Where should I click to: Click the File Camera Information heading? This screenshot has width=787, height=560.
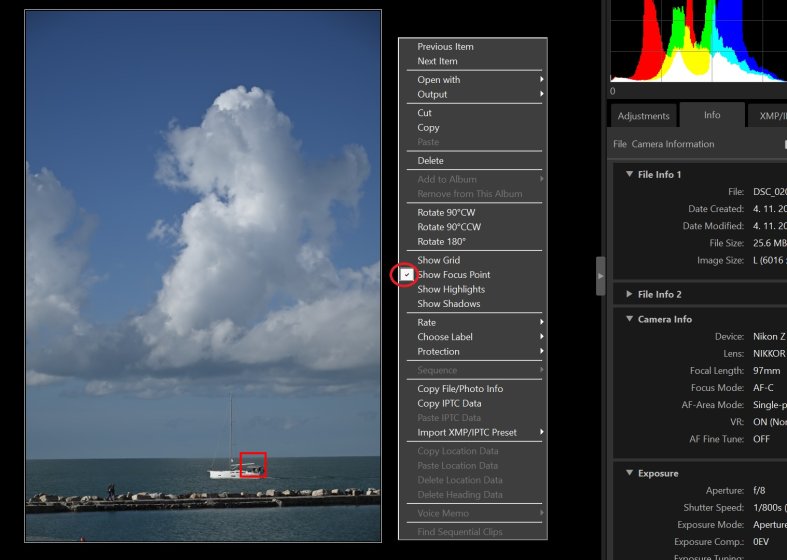pyautogui.click(x=664, y=144)
